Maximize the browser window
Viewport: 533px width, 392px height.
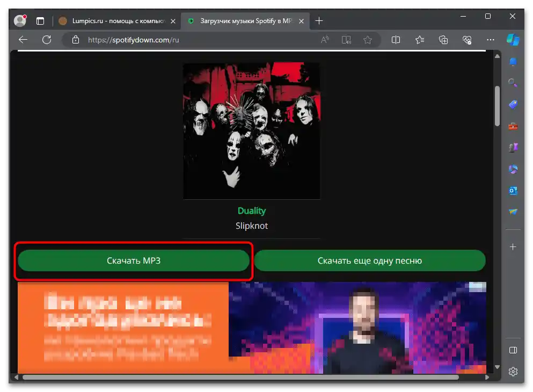(488, 16)
